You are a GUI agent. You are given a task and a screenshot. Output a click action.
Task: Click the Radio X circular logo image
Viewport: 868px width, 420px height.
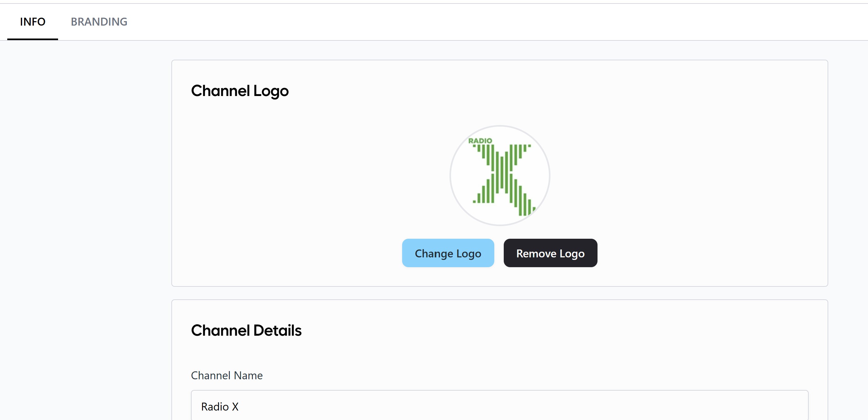point(500,176)
